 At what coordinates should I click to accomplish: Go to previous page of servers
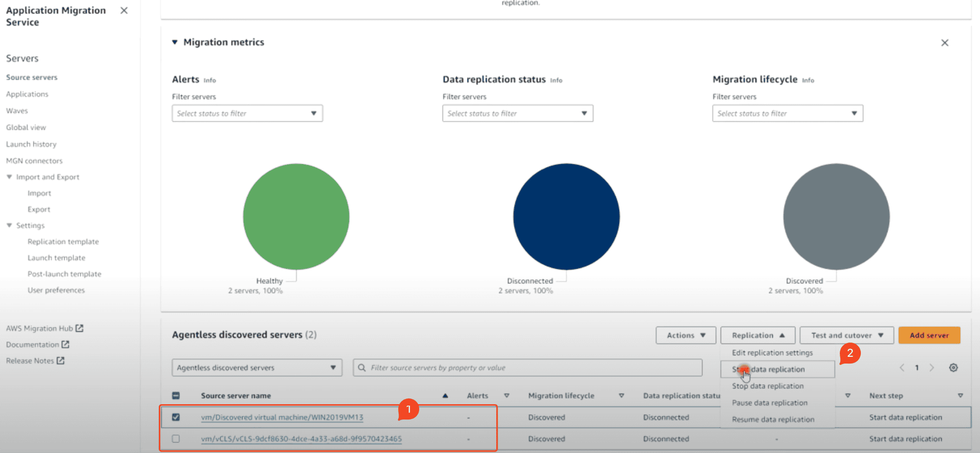tap(902, 367)
